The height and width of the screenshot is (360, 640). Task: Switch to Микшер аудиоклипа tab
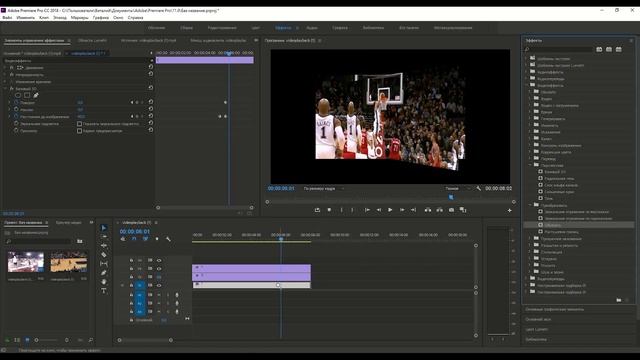point(218,40)
